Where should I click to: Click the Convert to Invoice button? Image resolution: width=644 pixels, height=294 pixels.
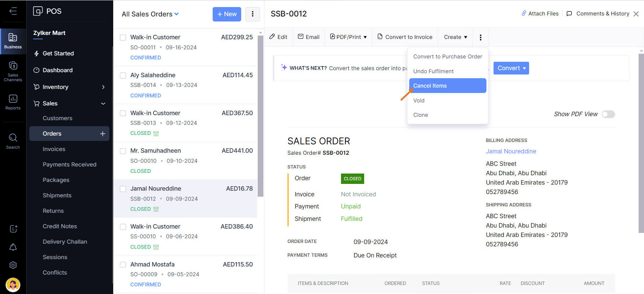(405, 37)
